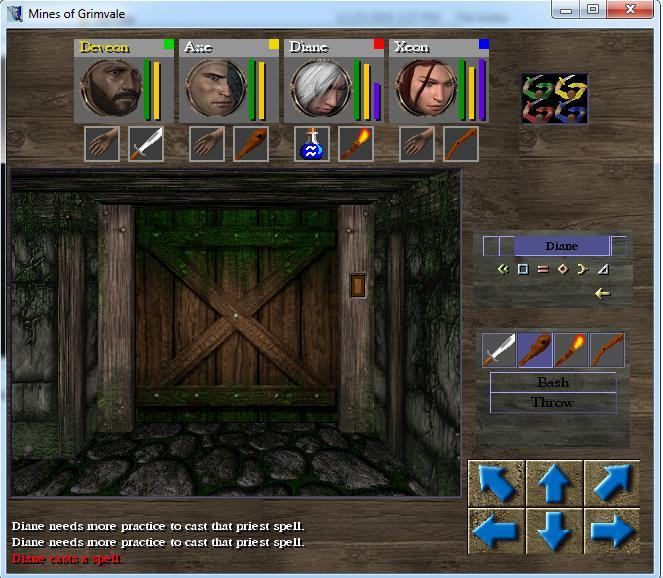Click Xeon's blue color marker

(x=484, y=44)
